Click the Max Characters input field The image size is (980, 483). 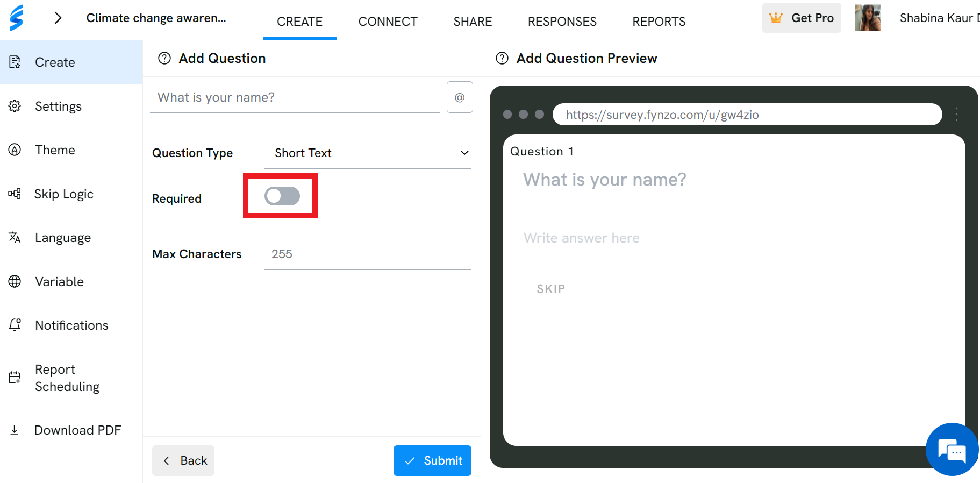(x=368, y=254)
